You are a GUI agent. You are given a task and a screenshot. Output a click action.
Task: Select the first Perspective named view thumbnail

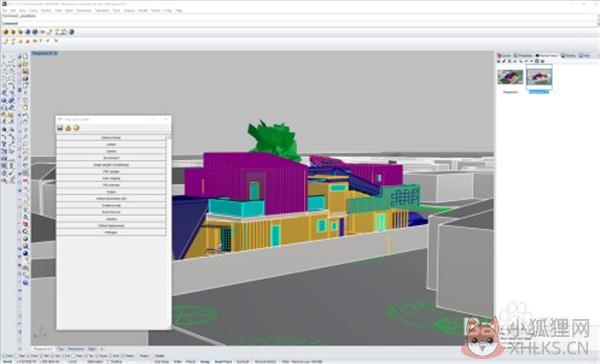[510, 77]
